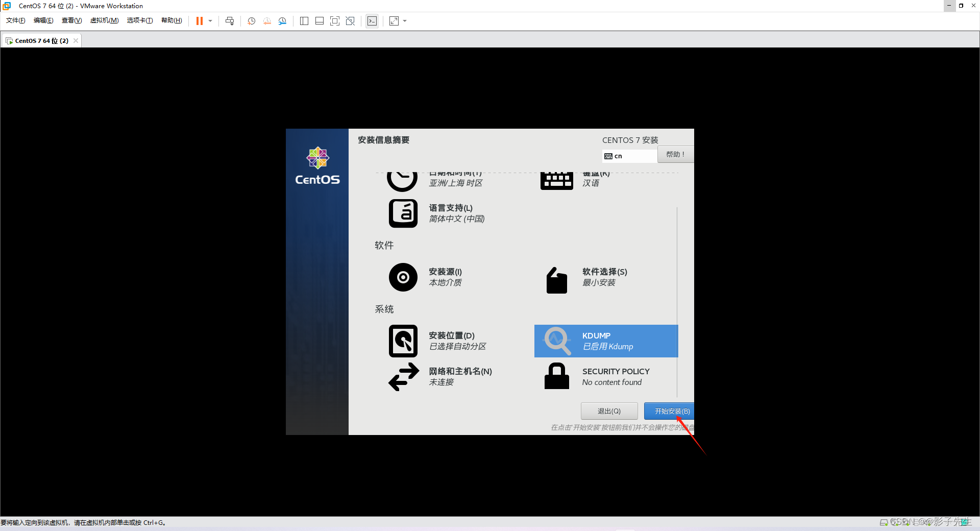Open 软件选择(S) package icon
Viewport: 980px width, 531px height.
tap(557, 280)
